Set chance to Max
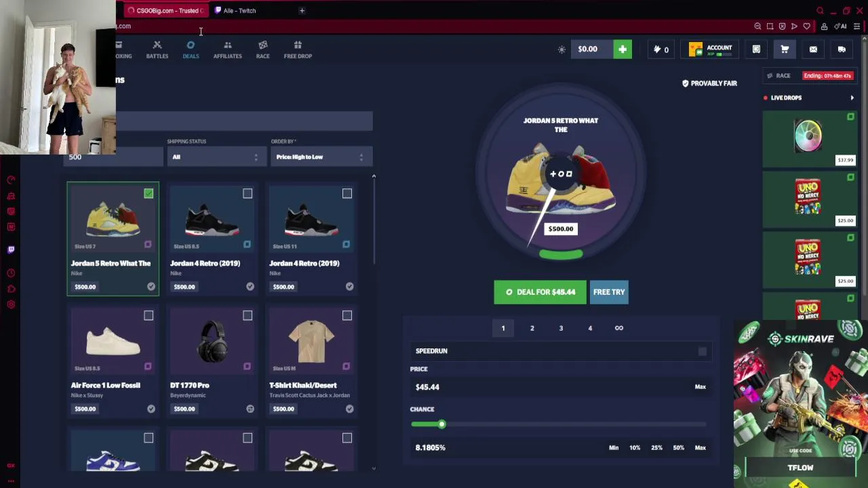This screenshot has height=488, width=868. click(700, 448)
